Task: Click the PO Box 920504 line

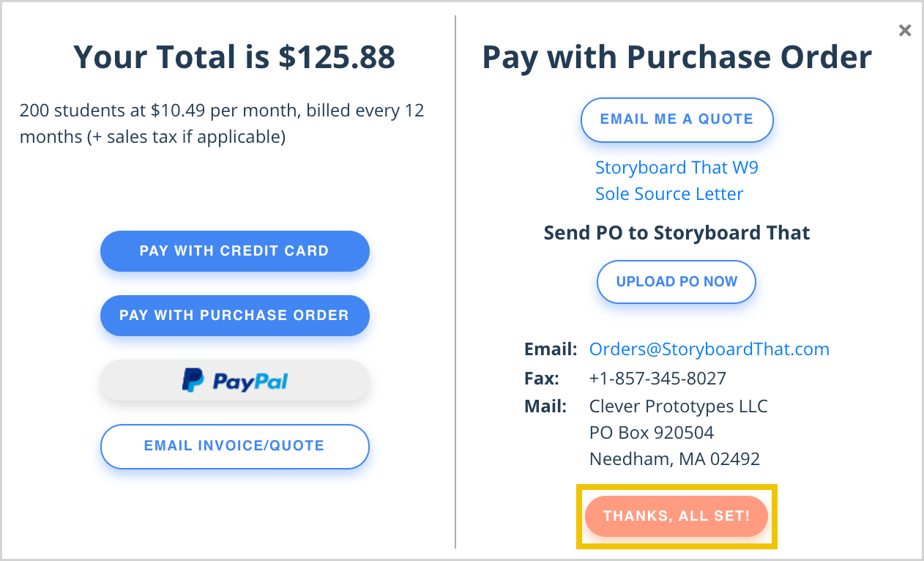Action: pos(652,433)
